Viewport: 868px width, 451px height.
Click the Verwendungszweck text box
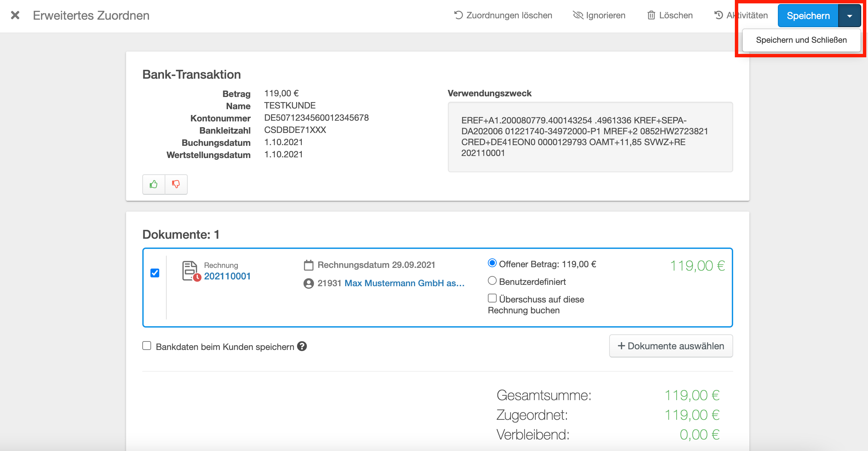tap(590, 137)
